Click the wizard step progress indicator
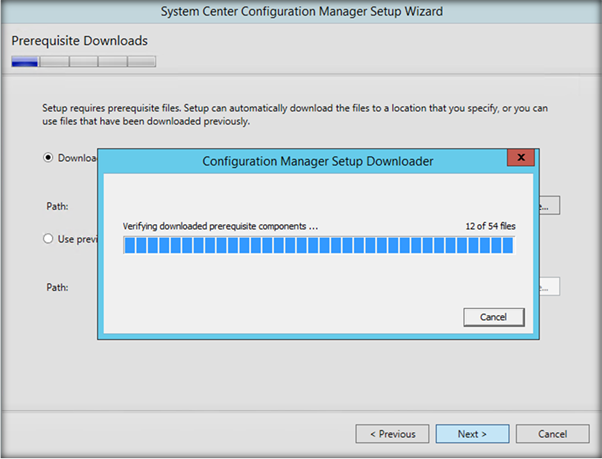This screenshot has width=602, height=459. [84, 61]
